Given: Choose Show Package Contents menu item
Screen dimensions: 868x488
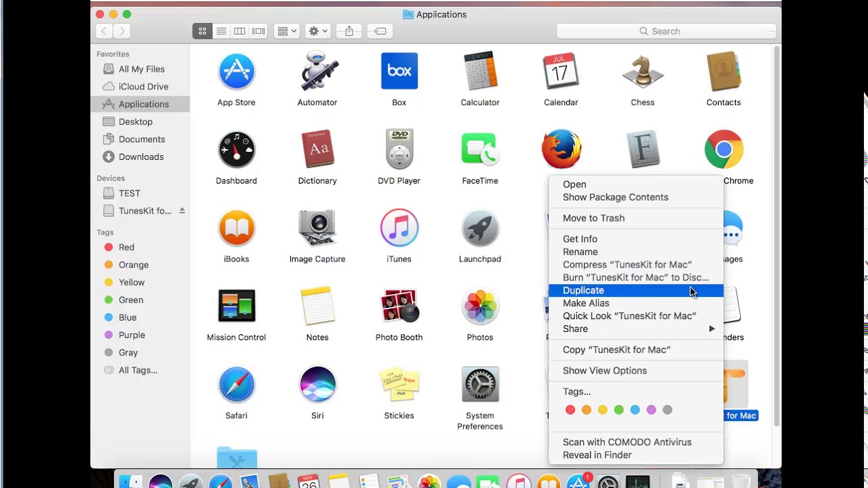Looking at the screenshot, I should click(635, 197).
